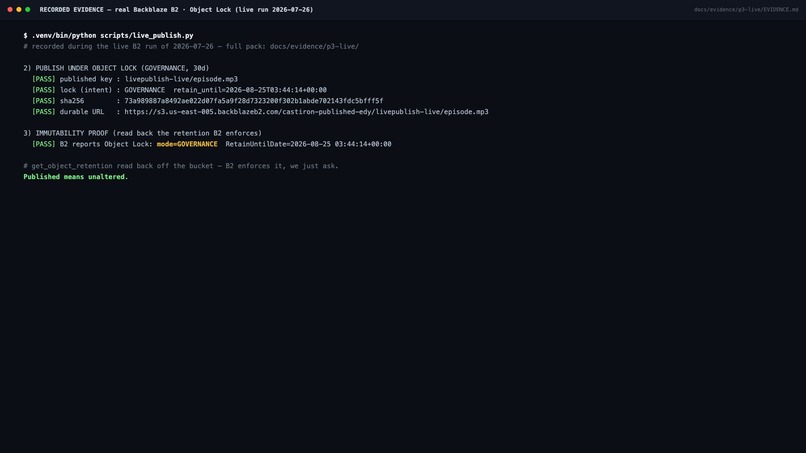806x453 pixels.
Task: Click the docs/evidence/p3-live/EVIDENCE.md path in title bar
Action: coord(746,9)
